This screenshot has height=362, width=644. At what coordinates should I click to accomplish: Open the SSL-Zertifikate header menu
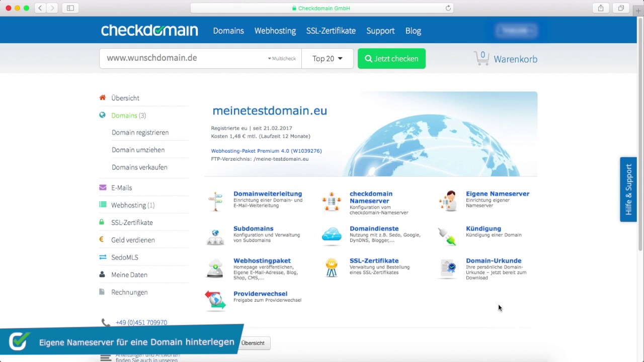coord(331,31)
